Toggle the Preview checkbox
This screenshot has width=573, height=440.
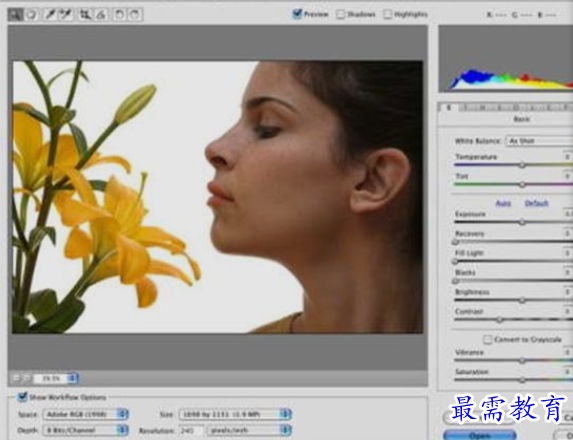297,14
